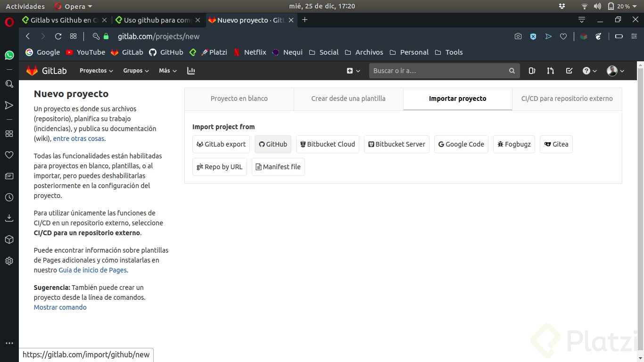Switch to Crear desde una plantilla tab
The image size is (644, 362).
348,99
